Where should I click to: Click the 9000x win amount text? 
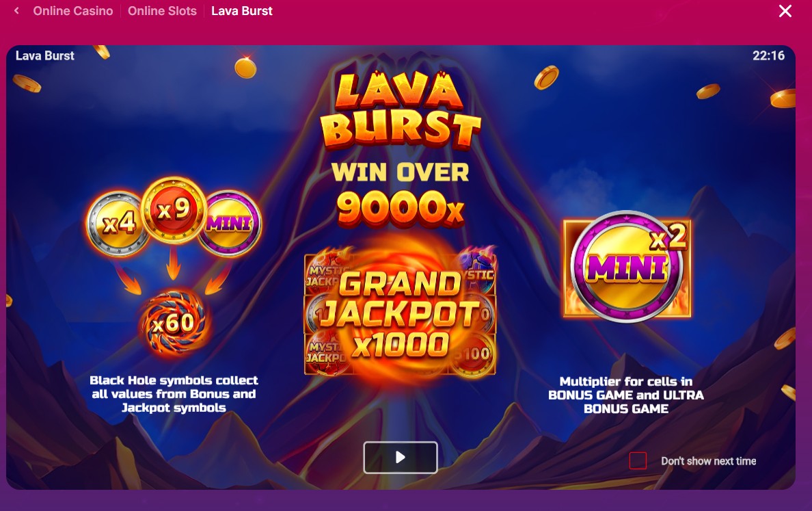401,209
